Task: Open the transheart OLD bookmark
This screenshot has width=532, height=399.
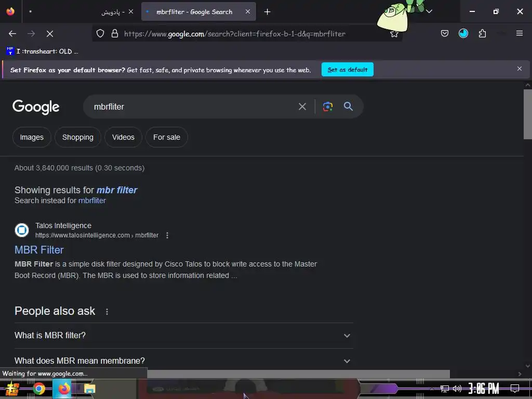Action: [x=42, y=51]
